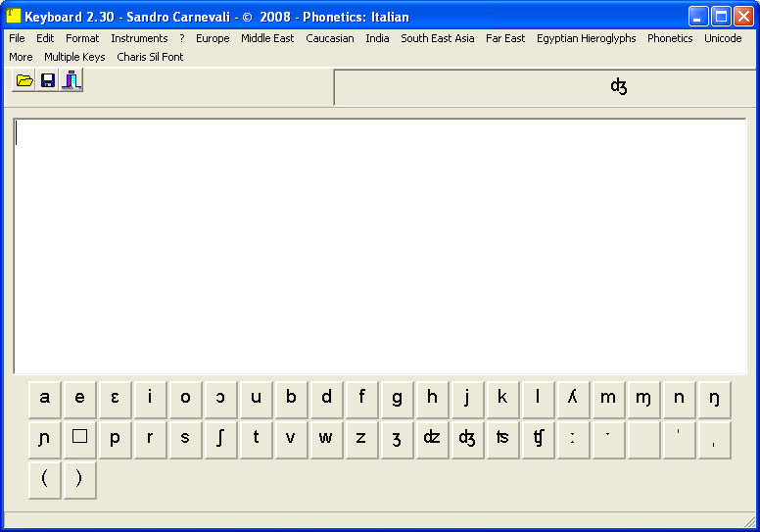Insert the 'ts' ligature character
This screenshot has width=760, height=532.
point(503,440)
